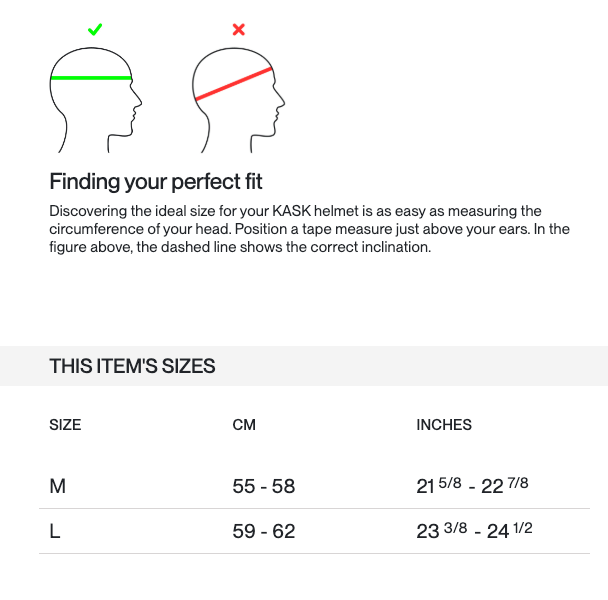This screenshot has width=608, height=600.
Task: Click the "Finding your perfect fit" heading
Action: (156, 182)
